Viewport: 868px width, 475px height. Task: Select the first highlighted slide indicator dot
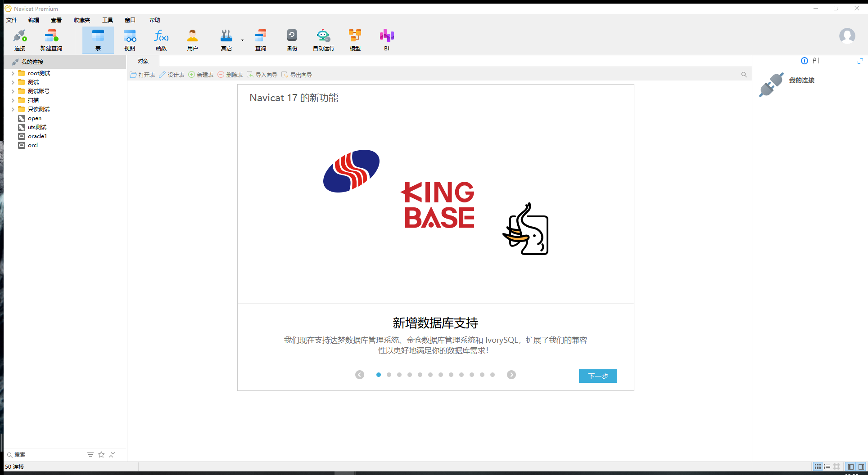pos(379,375)
